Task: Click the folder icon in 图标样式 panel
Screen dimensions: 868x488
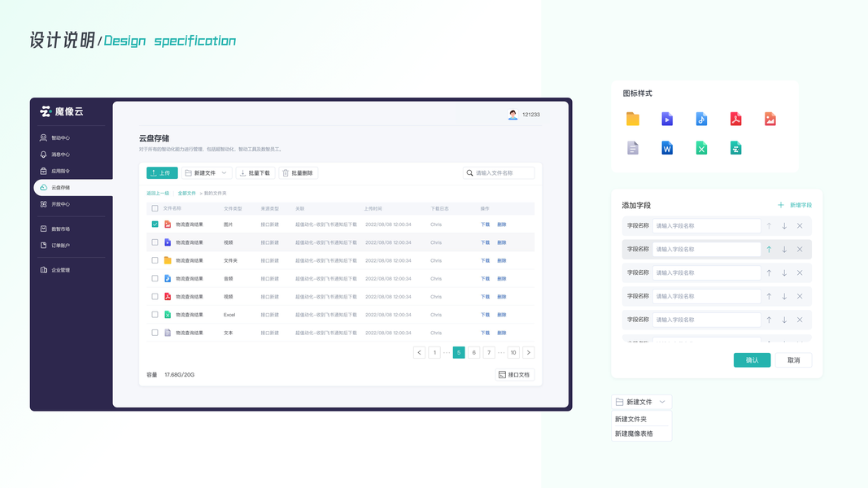Action: (633, 119)
